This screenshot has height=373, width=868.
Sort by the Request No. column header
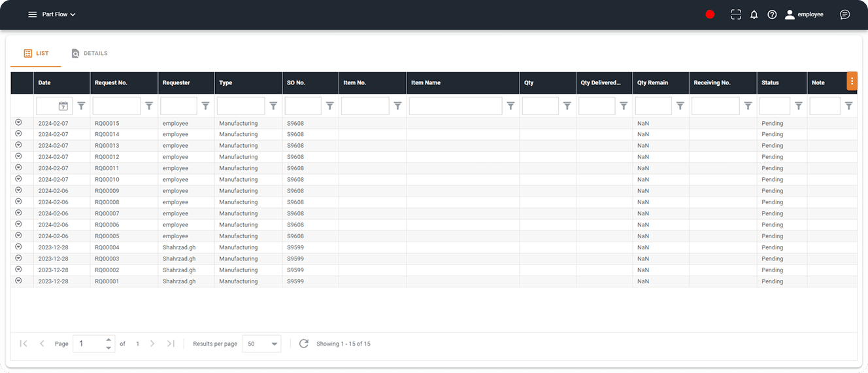click(124, 83)
